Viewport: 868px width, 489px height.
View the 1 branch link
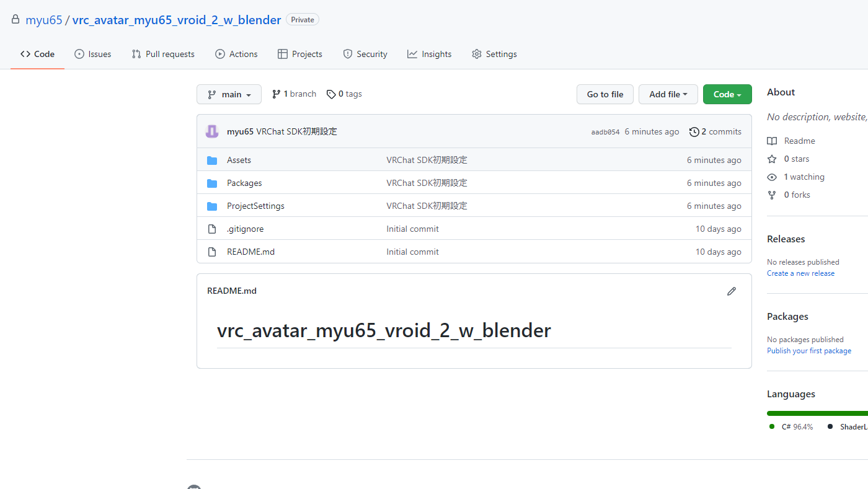(x=294, y=94)
